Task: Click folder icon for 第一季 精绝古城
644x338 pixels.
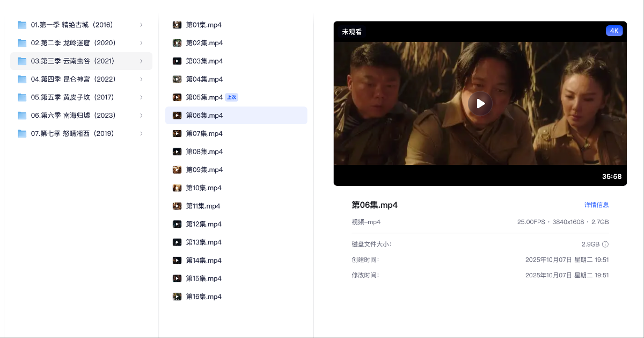Action: pyautogui.click(x=22, y=25)
